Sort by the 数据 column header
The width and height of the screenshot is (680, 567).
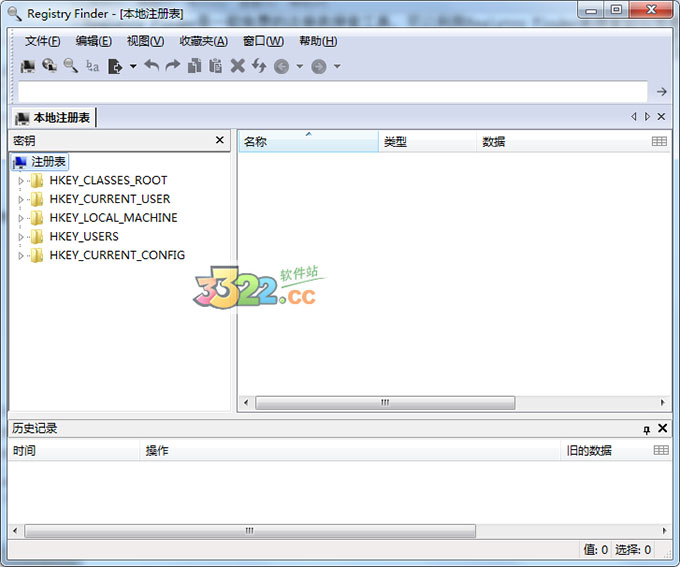(x=562, y=141)
